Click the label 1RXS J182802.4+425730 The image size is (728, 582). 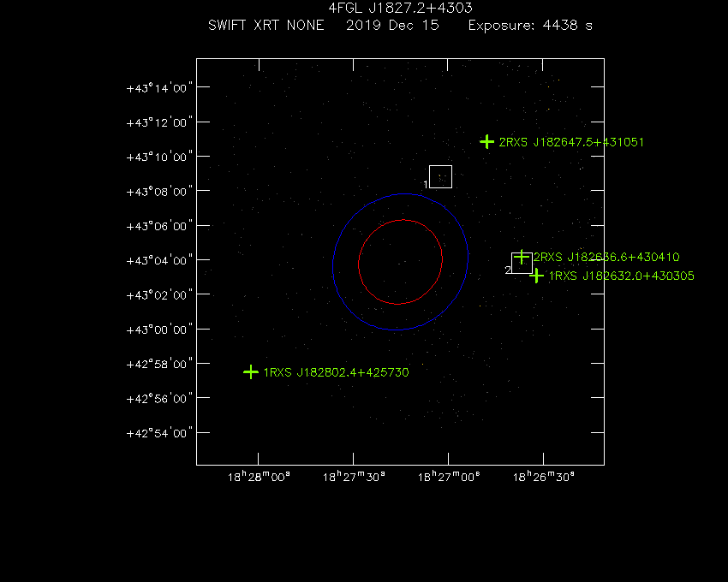tap(336, 372)
